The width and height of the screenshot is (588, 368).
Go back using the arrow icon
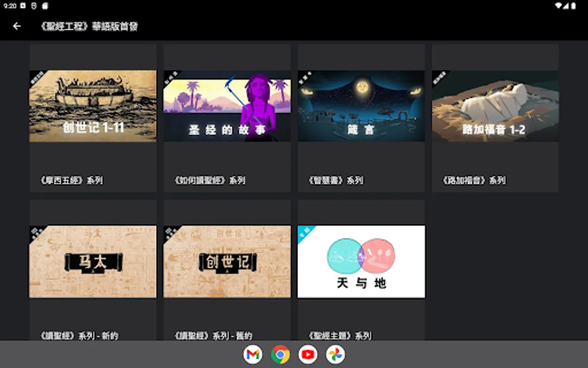[x=17, y=26]
